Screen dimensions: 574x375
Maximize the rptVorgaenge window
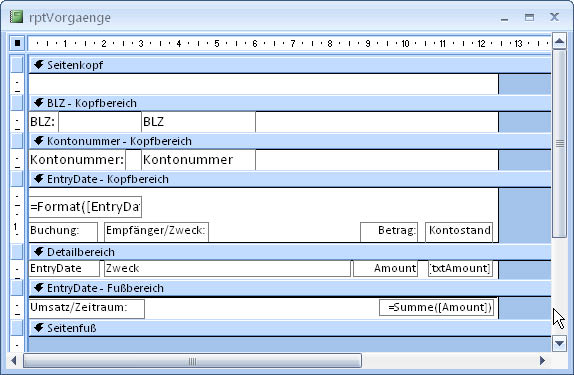point(529,17)
